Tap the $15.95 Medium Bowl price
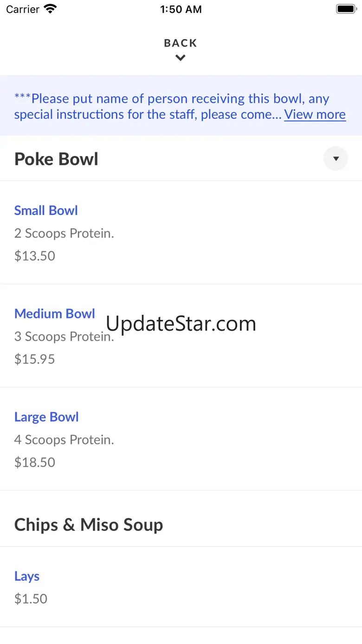 point(35,359)
